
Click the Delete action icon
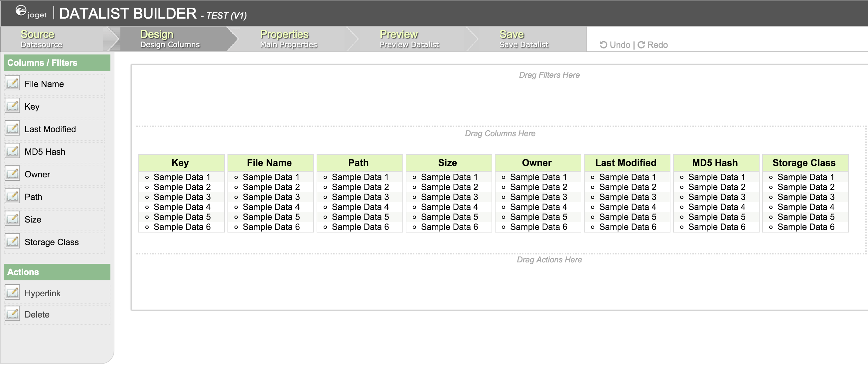point(12,314)
